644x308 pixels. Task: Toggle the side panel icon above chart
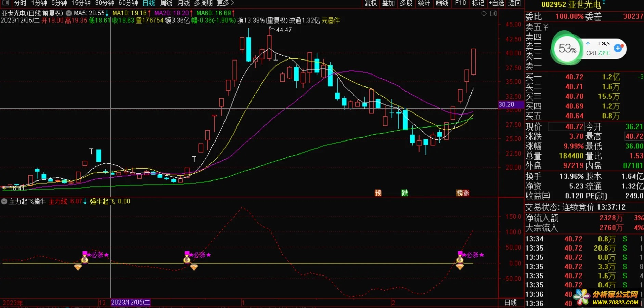(493, 13)
